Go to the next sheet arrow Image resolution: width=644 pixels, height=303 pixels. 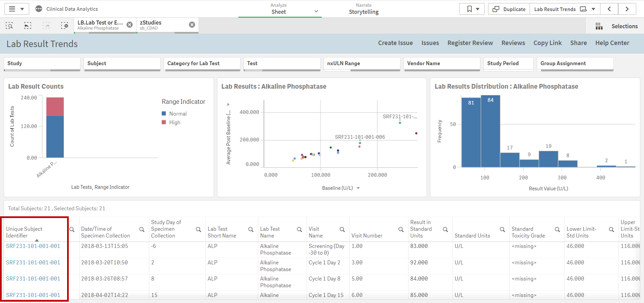click(627, 9)
